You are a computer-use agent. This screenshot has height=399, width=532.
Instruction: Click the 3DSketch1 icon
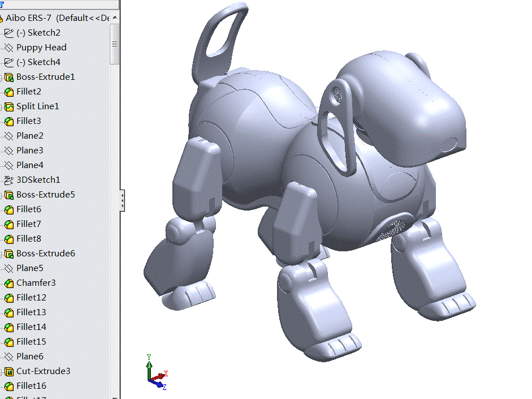[x=9, y=180]
